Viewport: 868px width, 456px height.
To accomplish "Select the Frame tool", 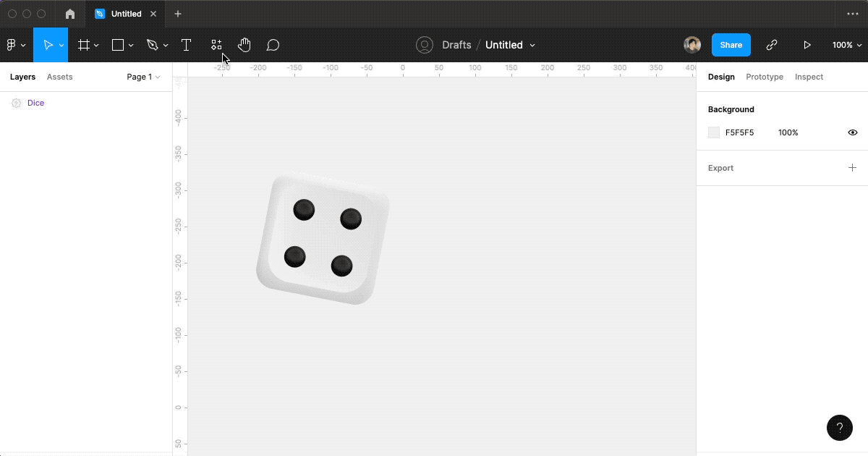I will (83, 44).
